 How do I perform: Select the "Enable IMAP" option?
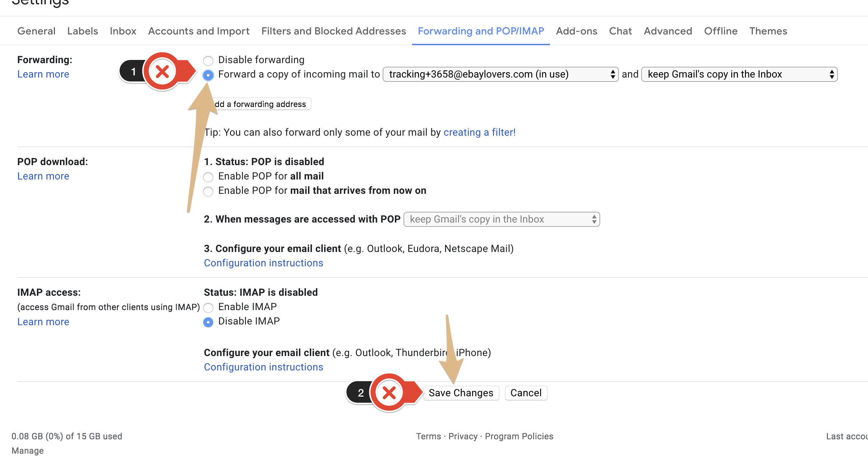(x=208, y=308)
